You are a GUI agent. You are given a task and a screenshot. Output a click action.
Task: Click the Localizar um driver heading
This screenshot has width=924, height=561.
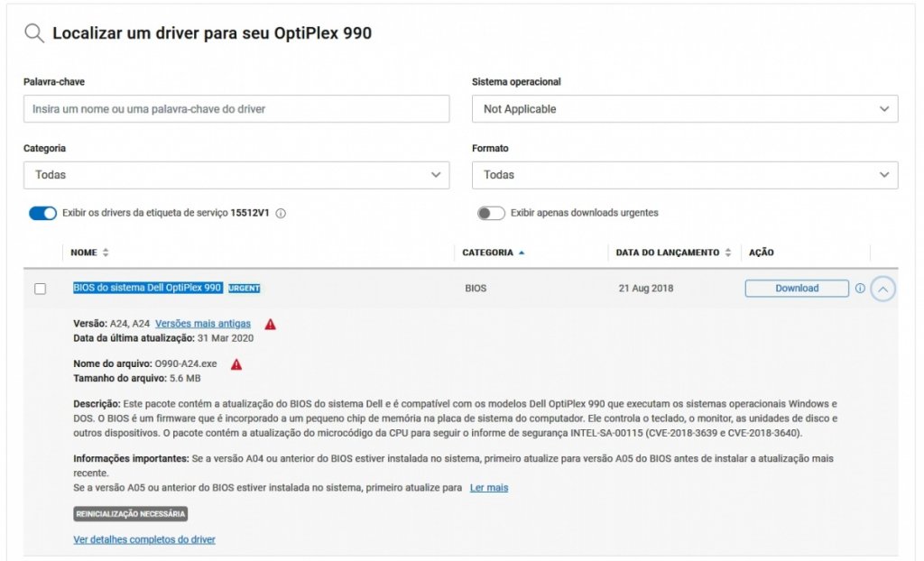point(212,33)
